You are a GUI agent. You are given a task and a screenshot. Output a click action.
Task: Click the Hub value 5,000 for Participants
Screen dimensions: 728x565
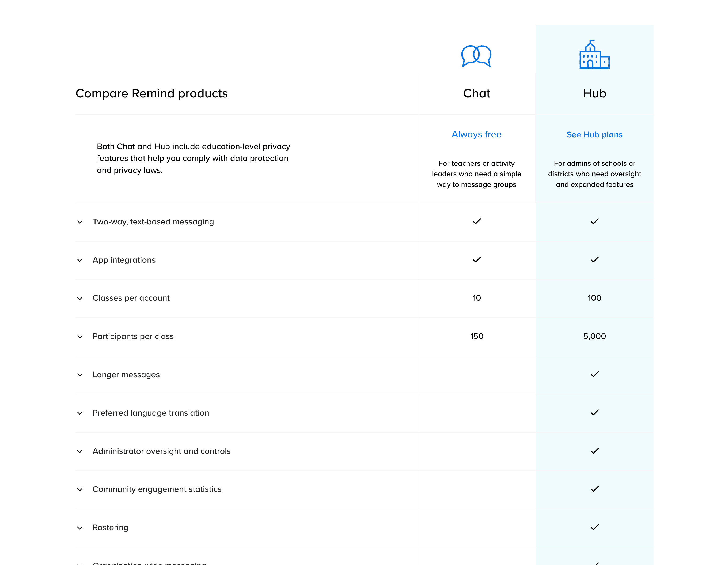pos(594,337)
